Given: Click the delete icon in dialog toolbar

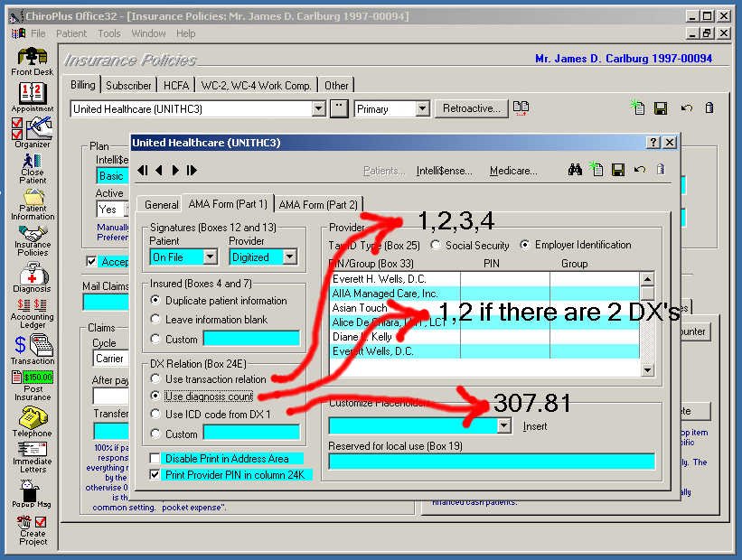Looking at the screenshot, I should click(661, 169).
